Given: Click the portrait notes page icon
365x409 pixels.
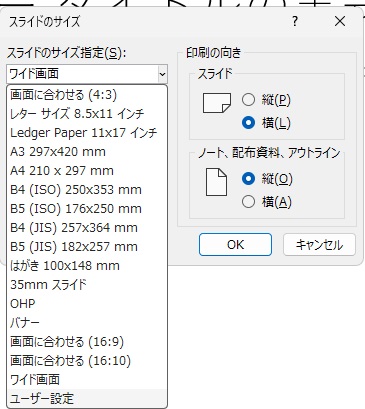Looking at the screenshot, I should pyautogui.click(x=216, y=182).
